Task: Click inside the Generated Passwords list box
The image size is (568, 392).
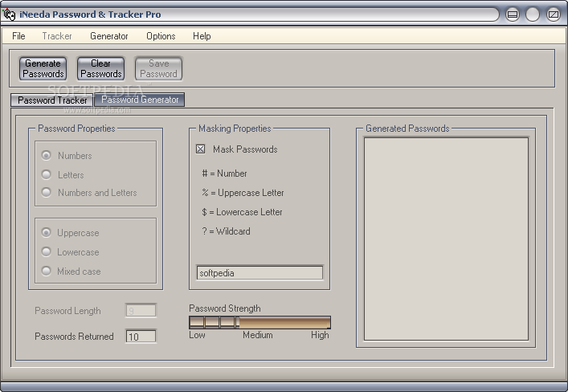Action: pyautogui.click(x=446, y=239)
